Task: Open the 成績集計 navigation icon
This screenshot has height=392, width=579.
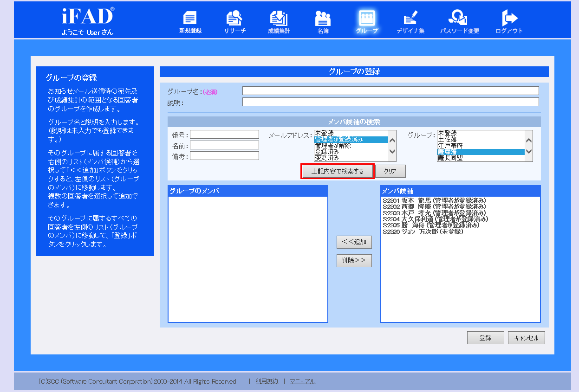Action: point(279,22)
